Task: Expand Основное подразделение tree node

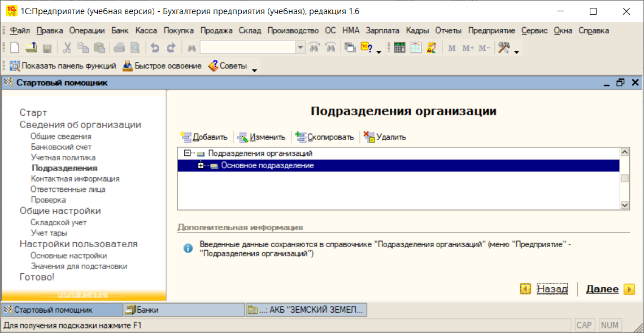Action: (x=201, y=166)
